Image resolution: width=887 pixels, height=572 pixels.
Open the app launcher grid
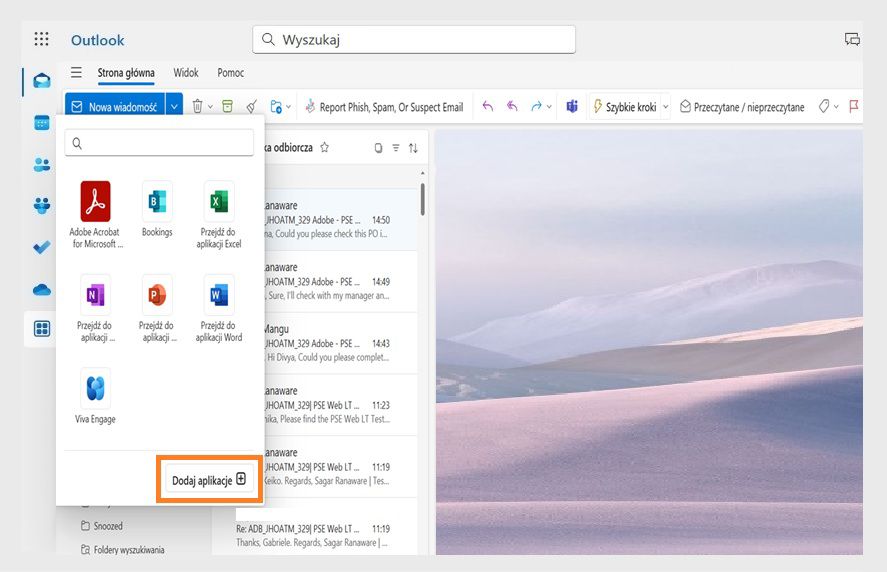tap(41, 39)
